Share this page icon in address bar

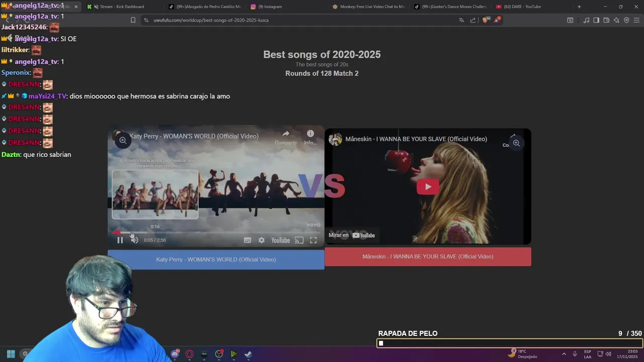pyautogui.click(x=473, y=20)
